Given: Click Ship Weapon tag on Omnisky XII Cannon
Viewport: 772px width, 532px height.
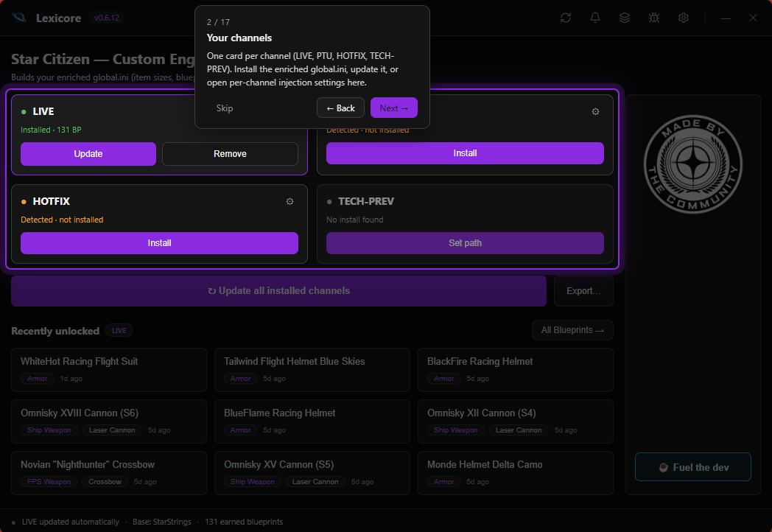Looking at the screenshot, I should [x=456, y=430].
